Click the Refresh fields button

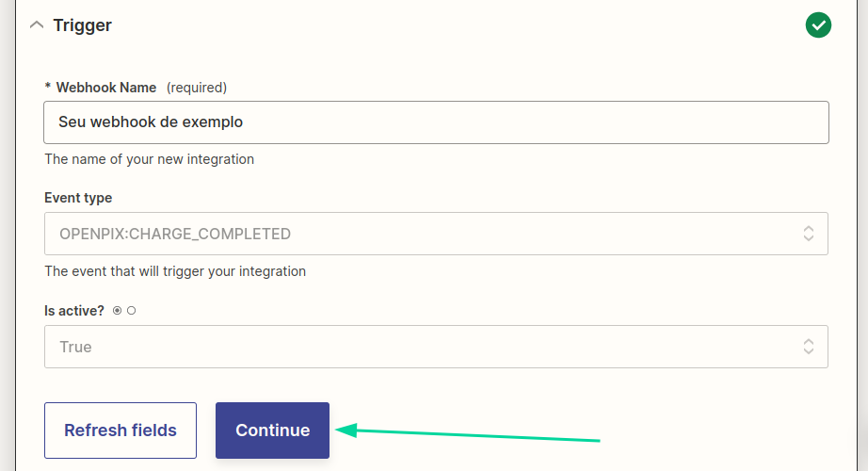(121, 430)
